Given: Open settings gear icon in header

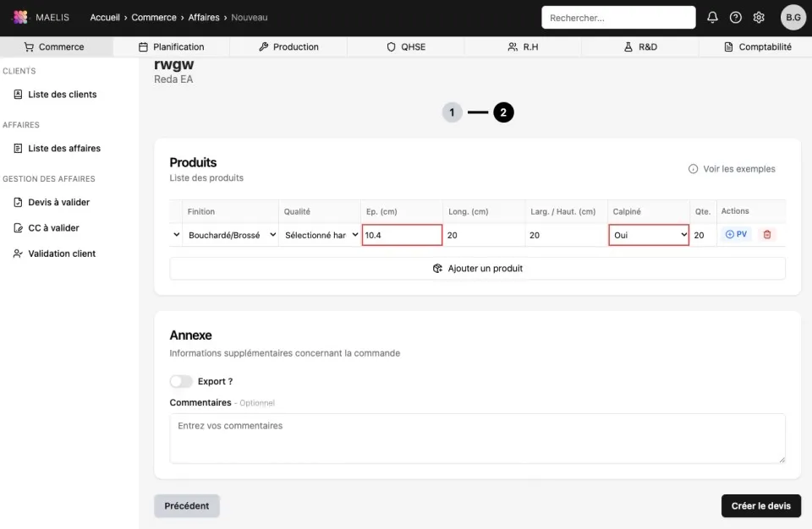Looking at the screenshot, I should coord(759,18).
